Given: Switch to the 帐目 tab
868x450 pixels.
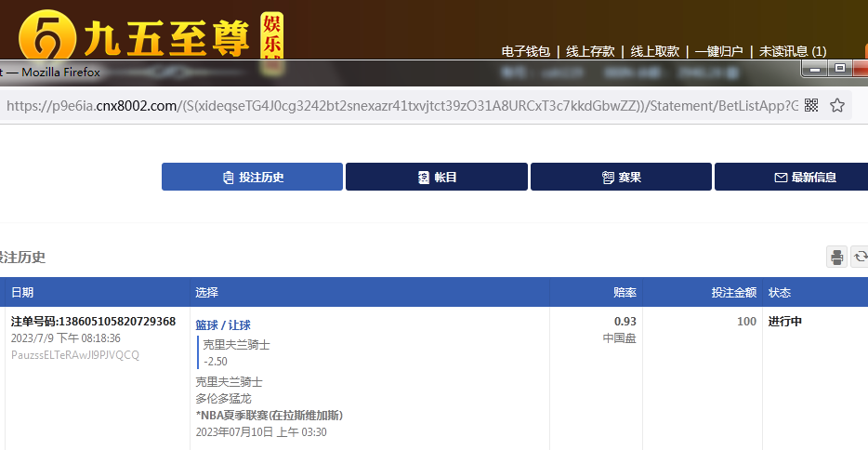Looking at the screenshot, I should [436, 178].
